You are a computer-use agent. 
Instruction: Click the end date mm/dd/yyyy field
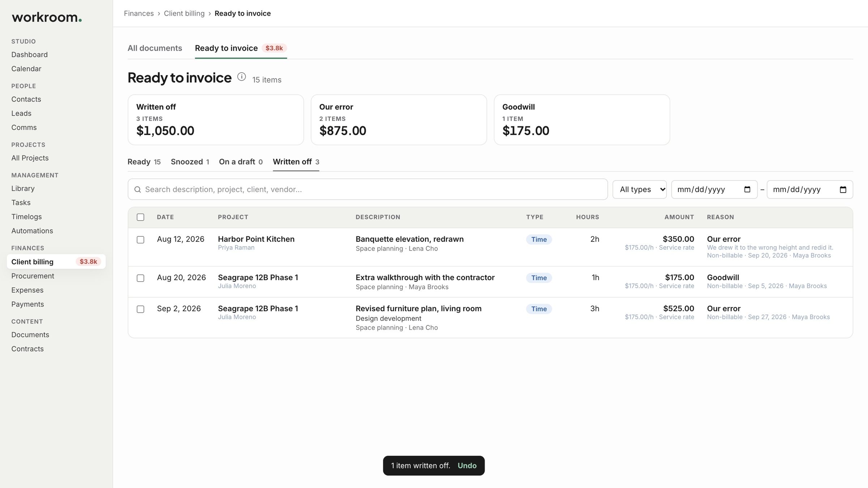pyautogui.click(x=810, y=189)
